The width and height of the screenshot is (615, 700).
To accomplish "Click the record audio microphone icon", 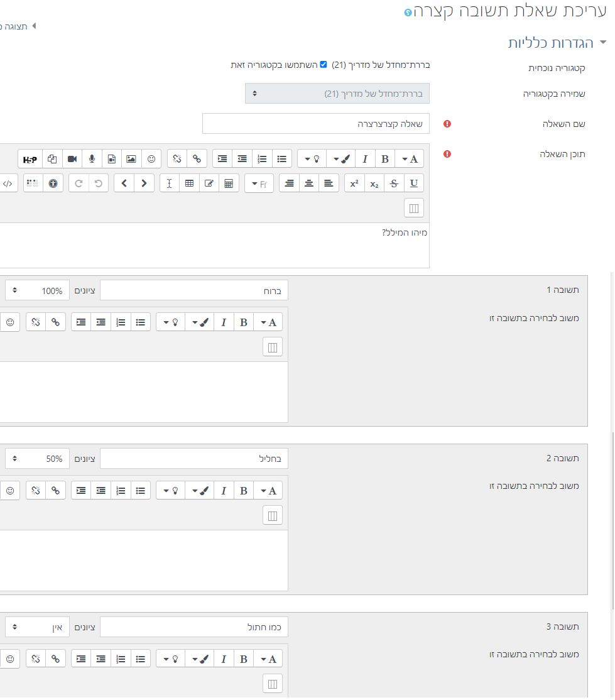I will tap(92, 159).
